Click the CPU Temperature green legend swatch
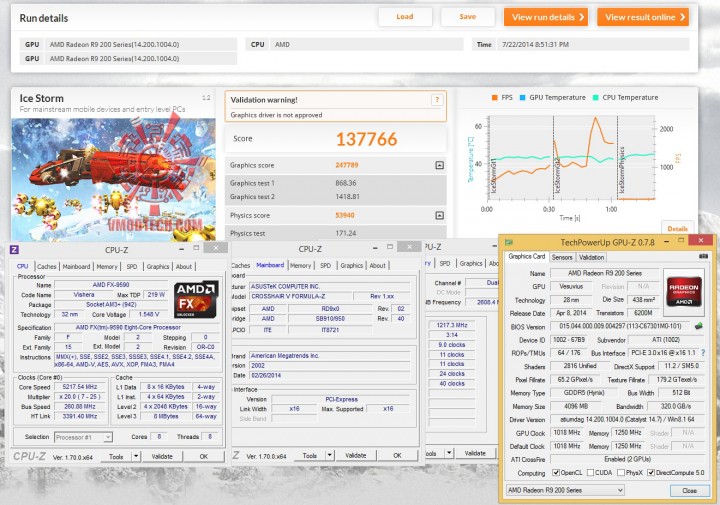This screenshot has width=720, height=505. pyautogui.click(x=596, y=97)
